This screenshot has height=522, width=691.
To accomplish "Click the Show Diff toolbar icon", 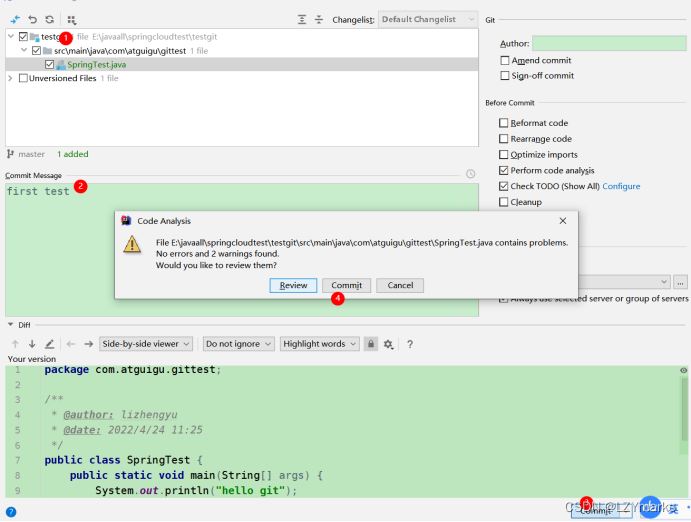I will point(15,19).
